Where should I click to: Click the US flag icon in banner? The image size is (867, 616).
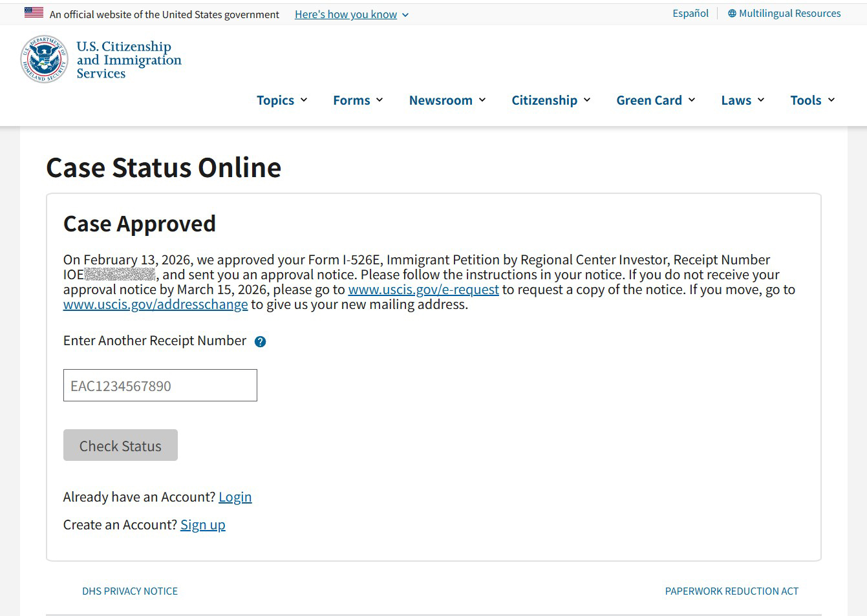point(34,12)
